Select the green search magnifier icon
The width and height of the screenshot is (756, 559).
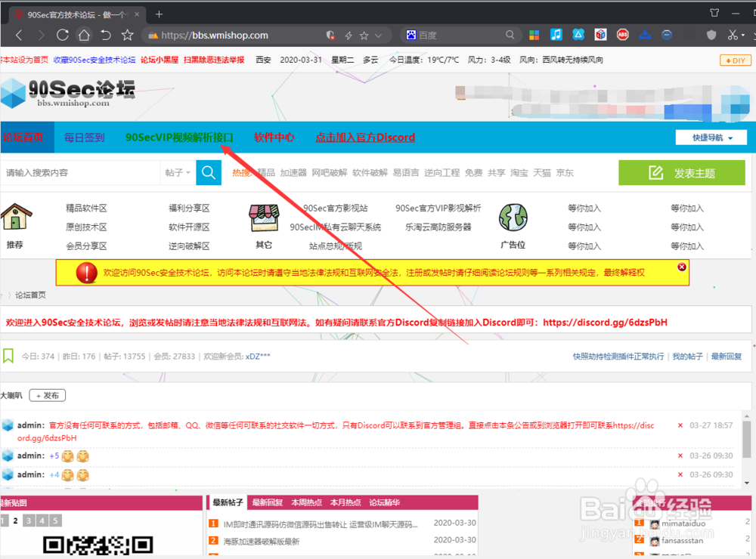pyautogui.click(x=209, y=172)
